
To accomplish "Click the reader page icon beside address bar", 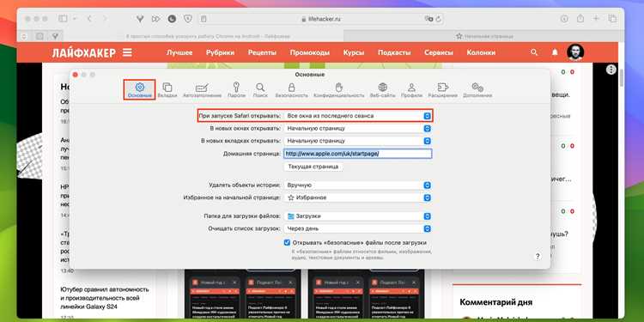I will tap(204, 19).
